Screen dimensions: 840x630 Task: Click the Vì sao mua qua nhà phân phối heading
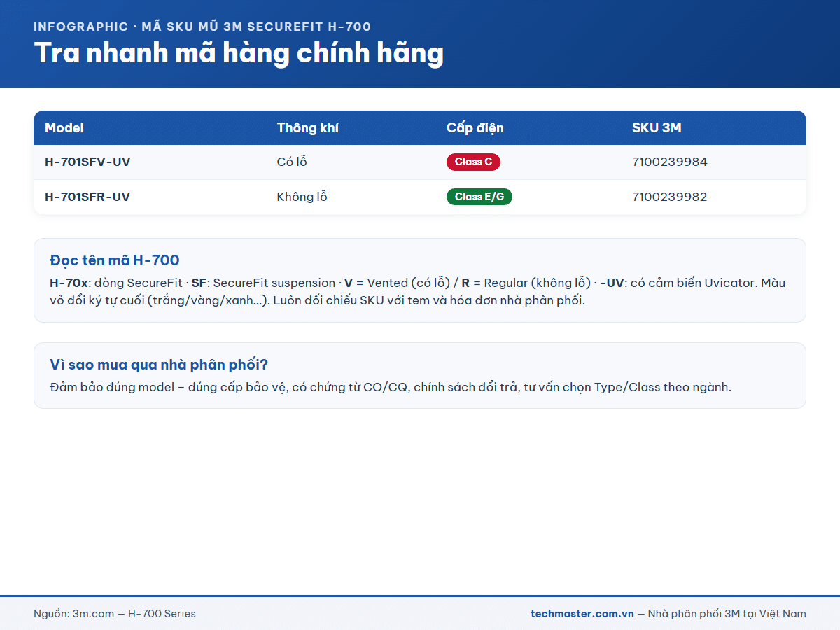pos(159,365)
